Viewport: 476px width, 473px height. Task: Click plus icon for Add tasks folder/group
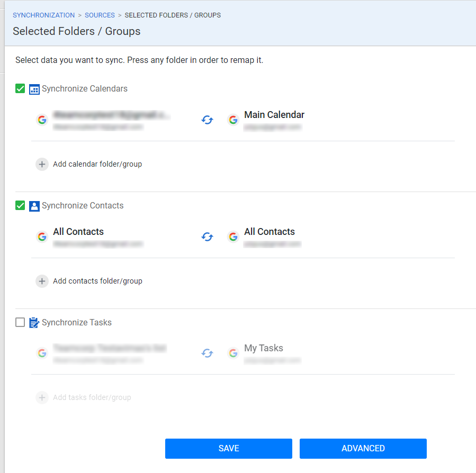point(42,398)
